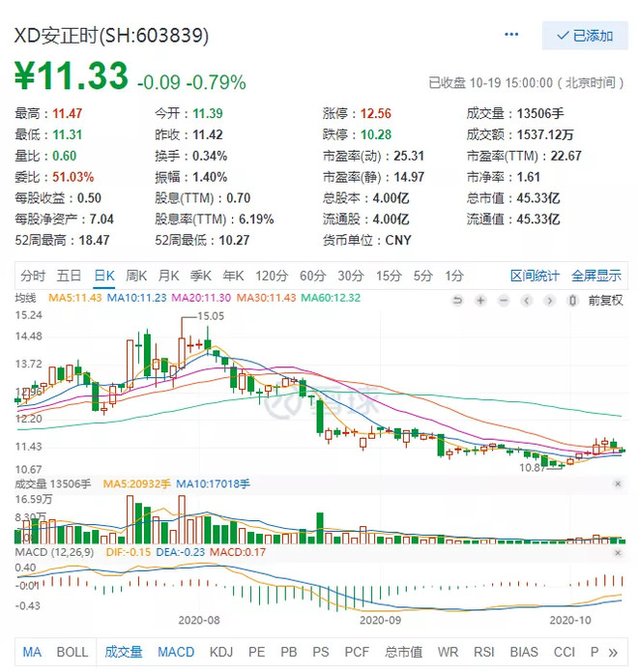This screenshot has width=638, height=672.
Task: Zoom out the chart with minus icon
Action: pyautogui.click(x=504, y=301)
